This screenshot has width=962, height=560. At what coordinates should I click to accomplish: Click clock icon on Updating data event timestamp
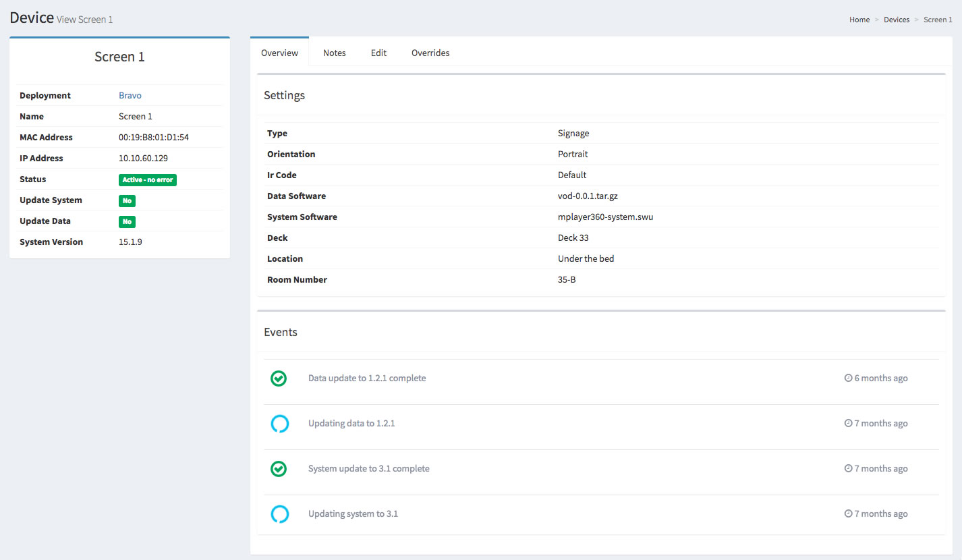848,424
